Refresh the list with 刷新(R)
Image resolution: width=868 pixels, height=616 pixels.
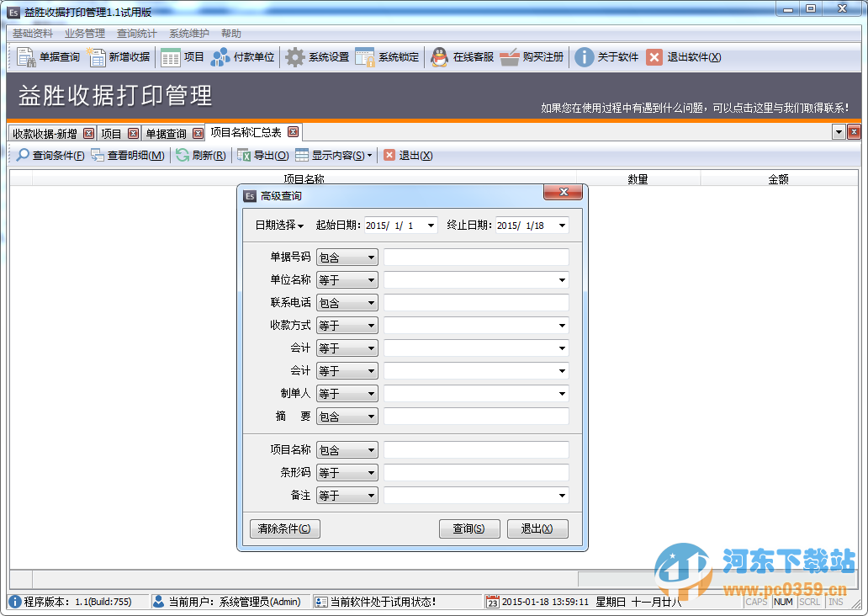199,155
